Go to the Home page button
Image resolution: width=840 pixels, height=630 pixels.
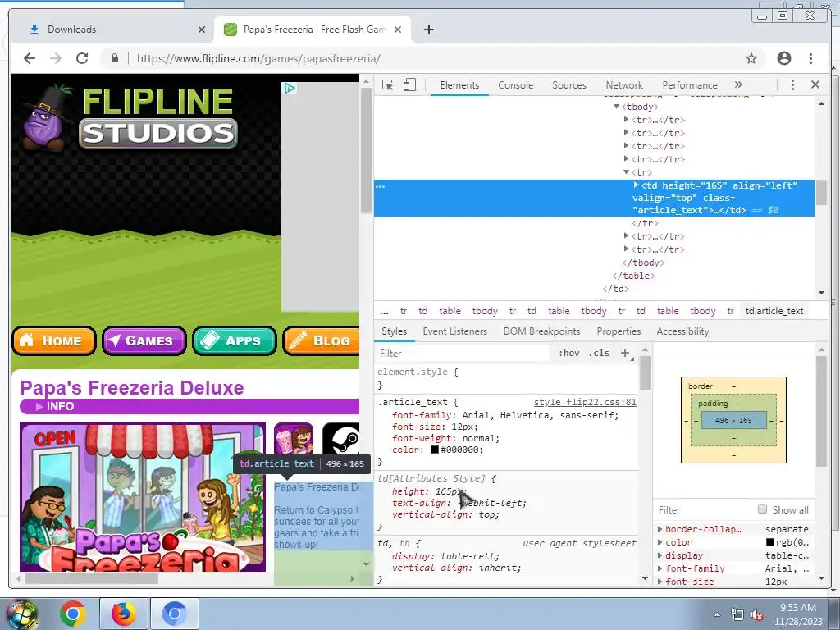click(53, 340)
